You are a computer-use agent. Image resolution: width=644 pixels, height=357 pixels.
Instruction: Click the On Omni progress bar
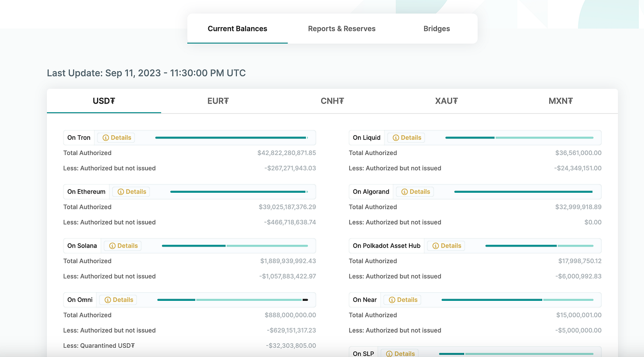[233, 300]
